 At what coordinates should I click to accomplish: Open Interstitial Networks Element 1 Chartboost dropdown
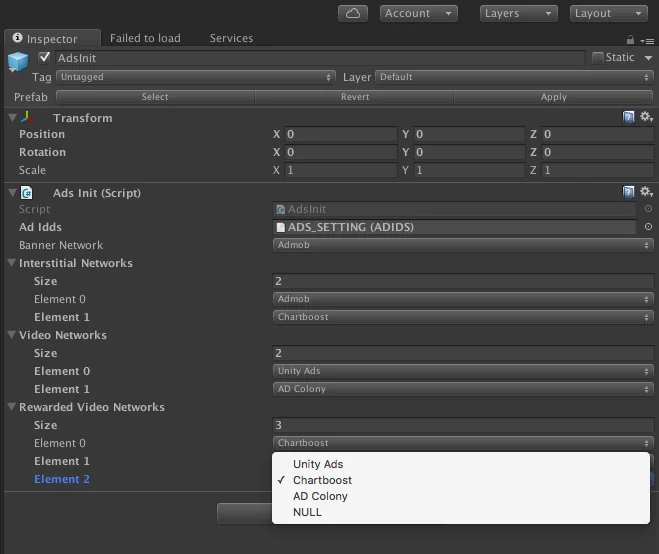tap(463, 317)
